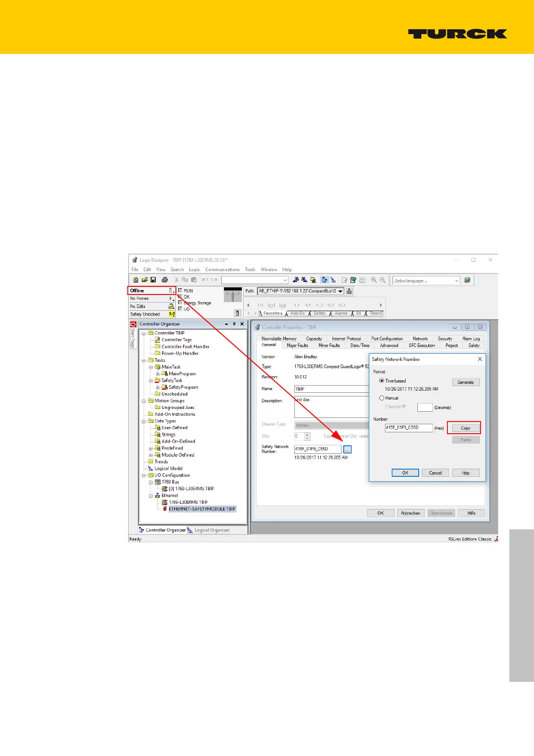
Task: Click the Zoom Out magnifier icon
Action: coord(382,280)
